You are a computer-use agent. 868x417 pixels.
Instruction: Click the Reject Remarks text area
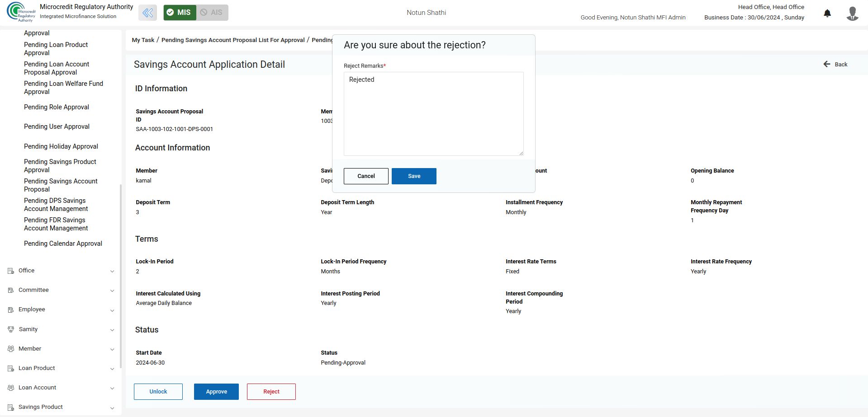tap(433, 114)
